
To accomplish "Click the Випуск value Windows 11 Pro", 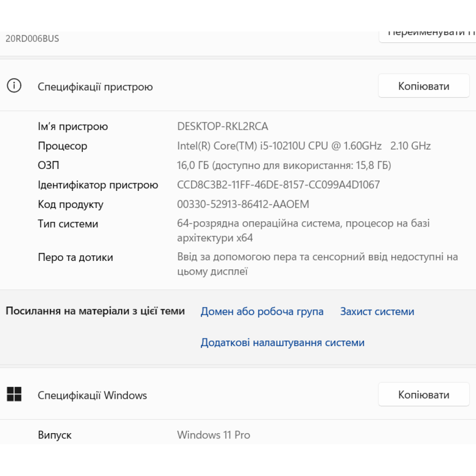I will click(x=213, y=435).
